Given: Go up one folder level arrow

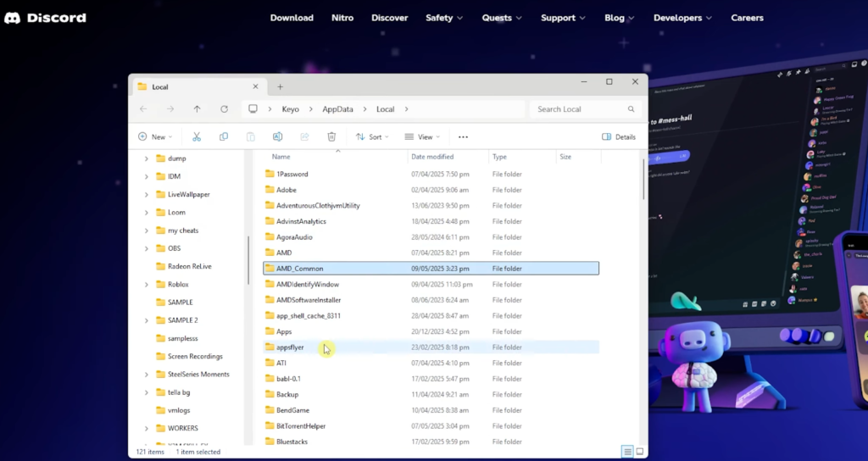Looking at the screenshot, I should pos(197,109).
